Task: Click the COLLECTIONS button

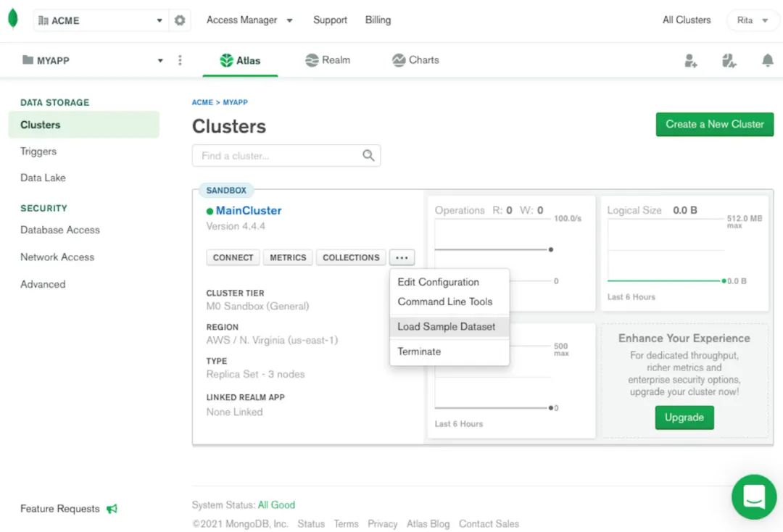Action: 351,257
